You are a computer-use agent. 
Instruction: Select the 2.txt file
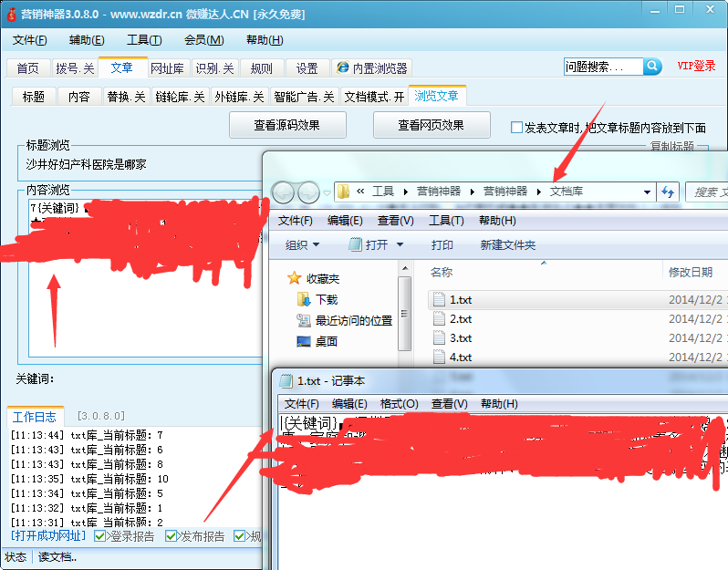click(x=460, y=319)
